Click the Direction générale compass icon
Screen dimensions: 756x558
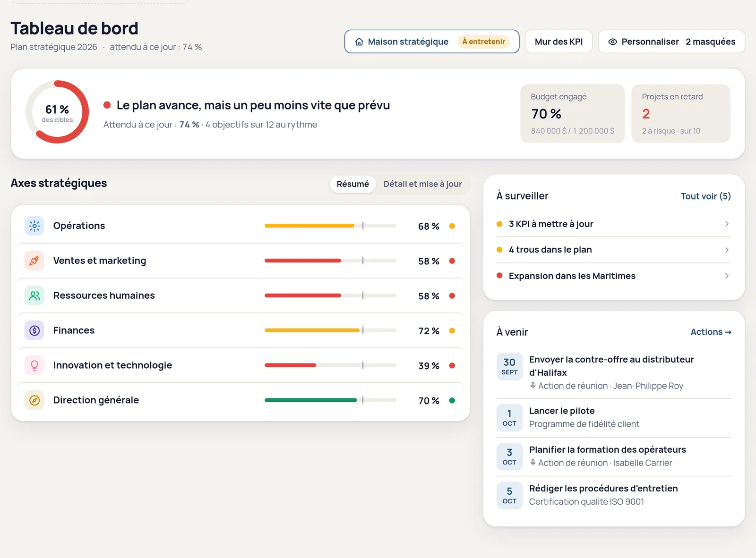pyautogui.click(x=34, y=400)
